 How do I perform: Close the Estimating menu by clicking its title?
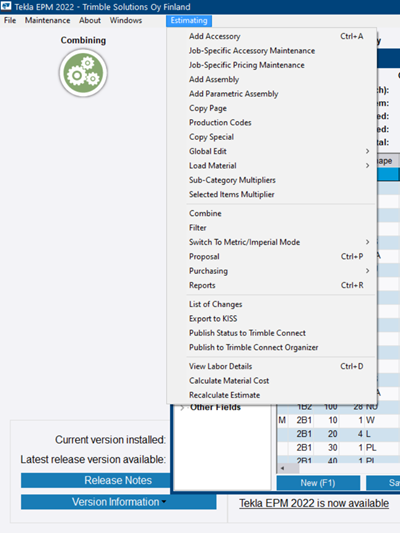189,21
